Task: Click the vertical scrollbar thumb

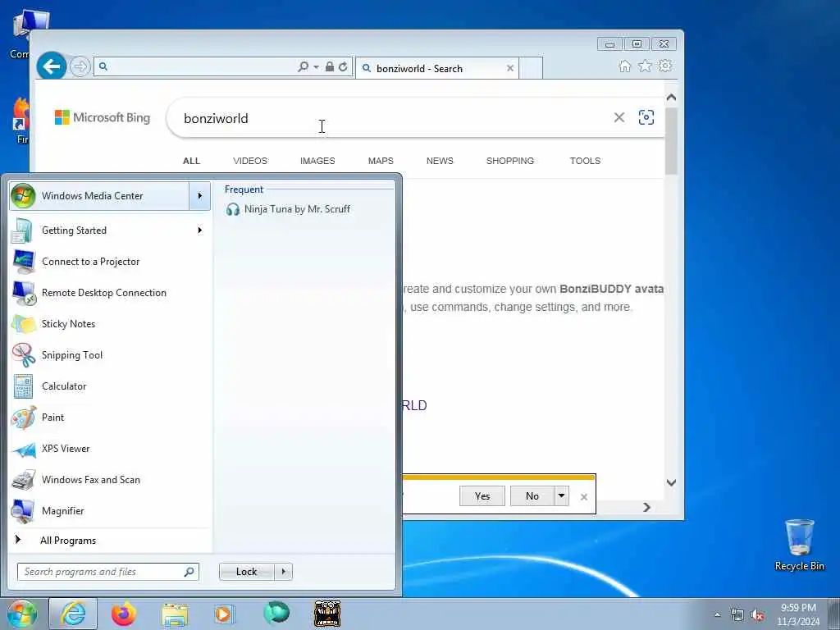Action: [671, 141]
